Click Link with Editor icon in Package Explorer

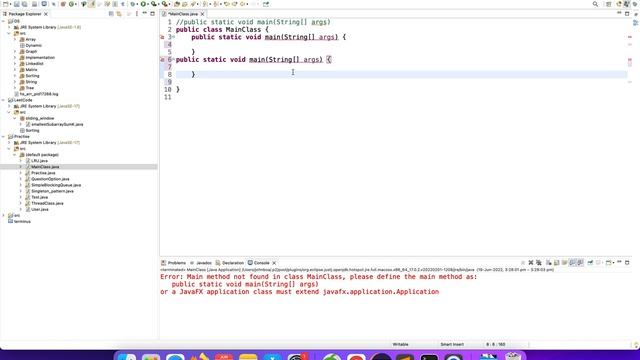(x=119, y=14)
